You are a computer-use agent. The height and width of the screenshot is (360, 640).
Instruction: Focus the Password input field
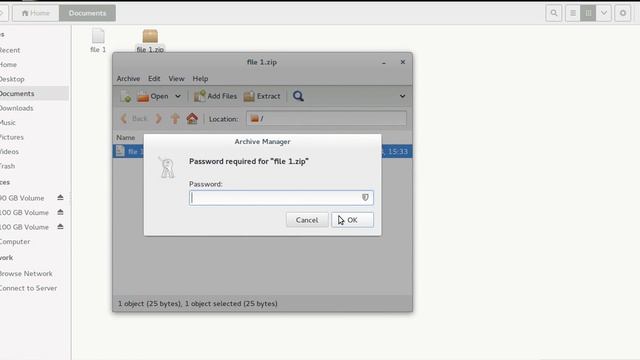coord(281,198)
